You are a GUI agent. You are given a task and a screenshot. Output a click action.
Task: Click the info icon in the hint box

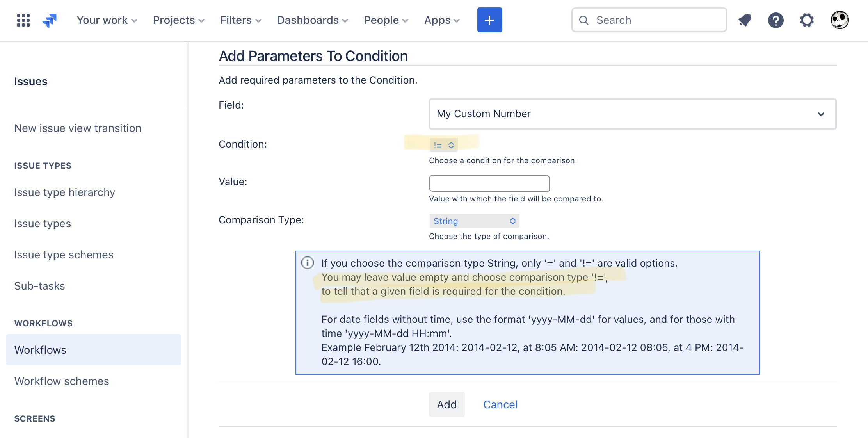click(x=308, y=263)
